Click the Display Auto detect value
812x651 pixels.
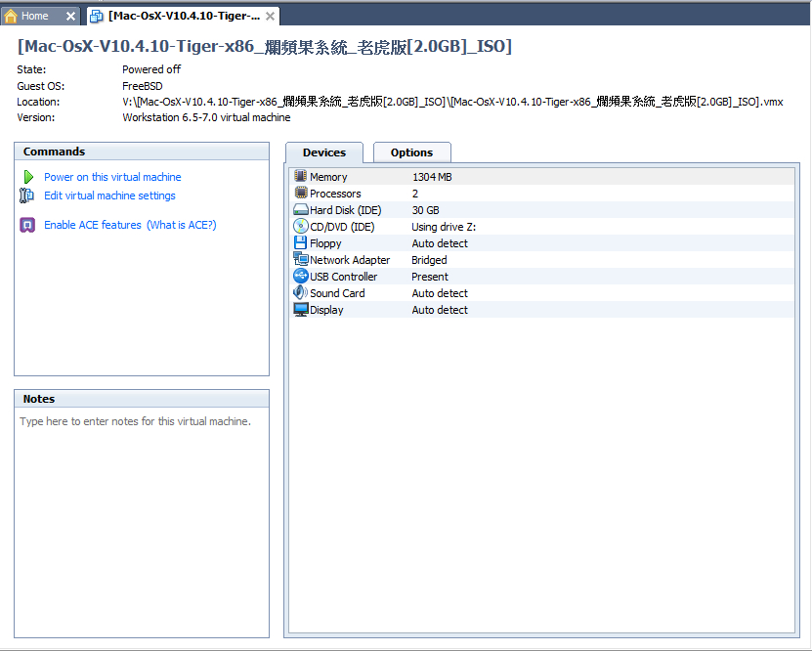440,310
